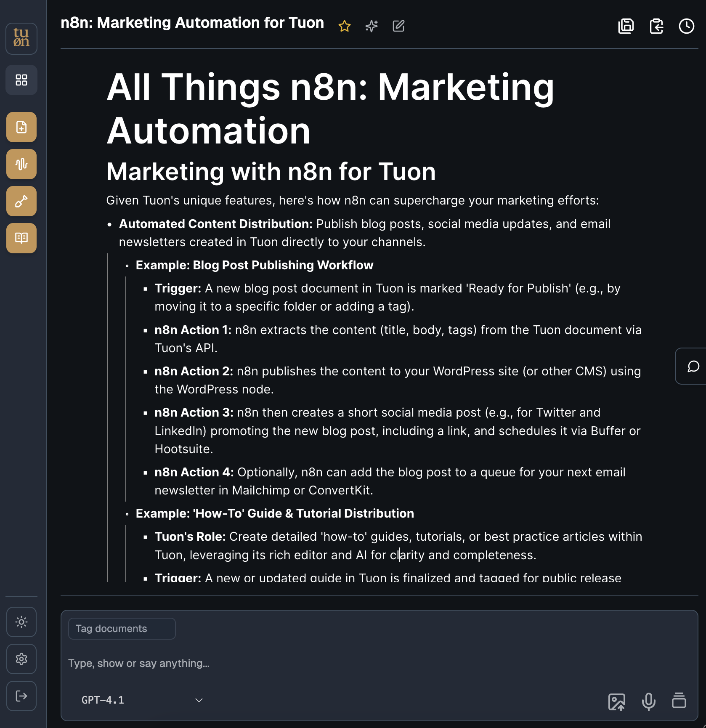The width and height of the screenshot is (706, 728).
Task: Click the "Tuon's Role:" bullet text
Action: tap(398, 546)
